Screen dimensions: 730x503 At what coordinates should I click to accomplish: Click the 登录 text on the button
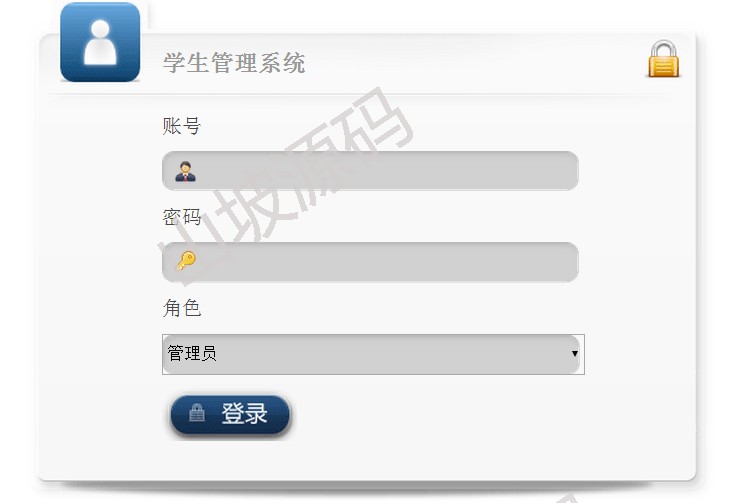tap(244, 413)
